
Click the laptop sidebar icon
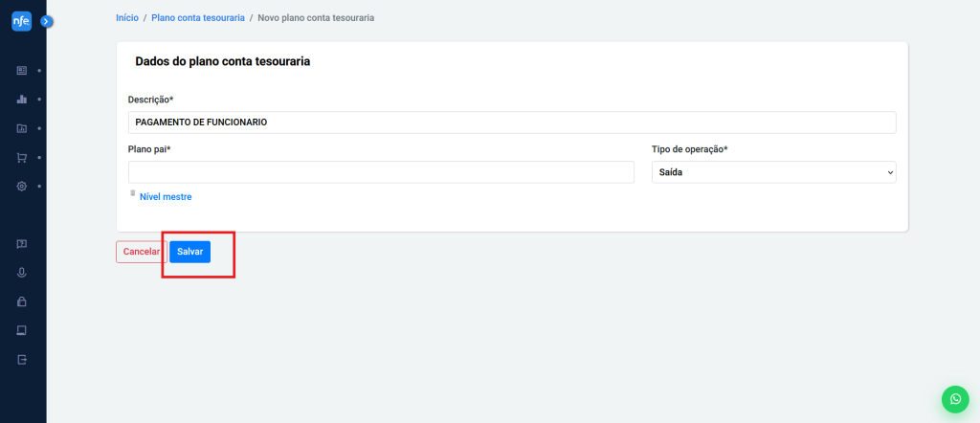22,330
